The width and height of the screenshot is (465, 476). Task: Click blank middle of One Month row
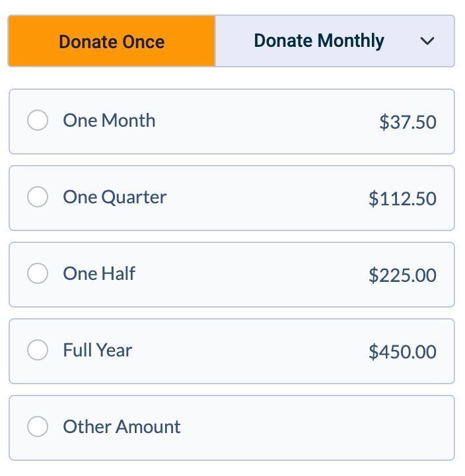tap(264, 121)
